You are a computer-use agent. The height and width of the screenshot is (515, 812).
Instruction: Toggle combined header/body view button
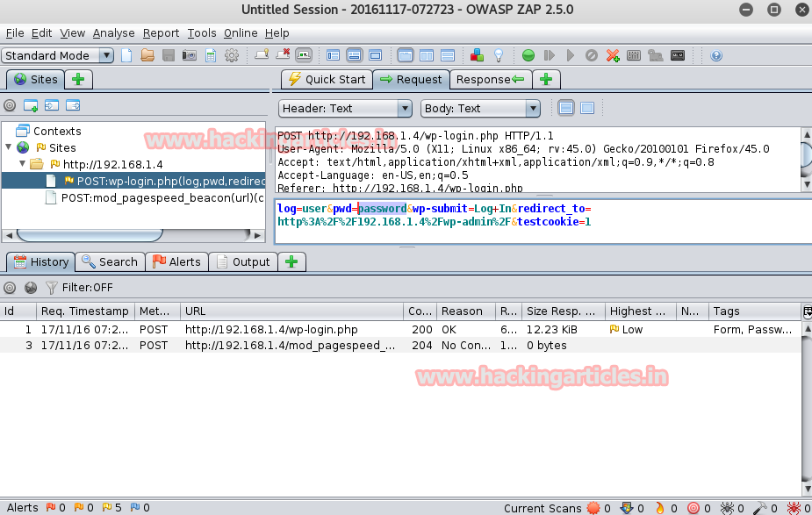(587, 108)
